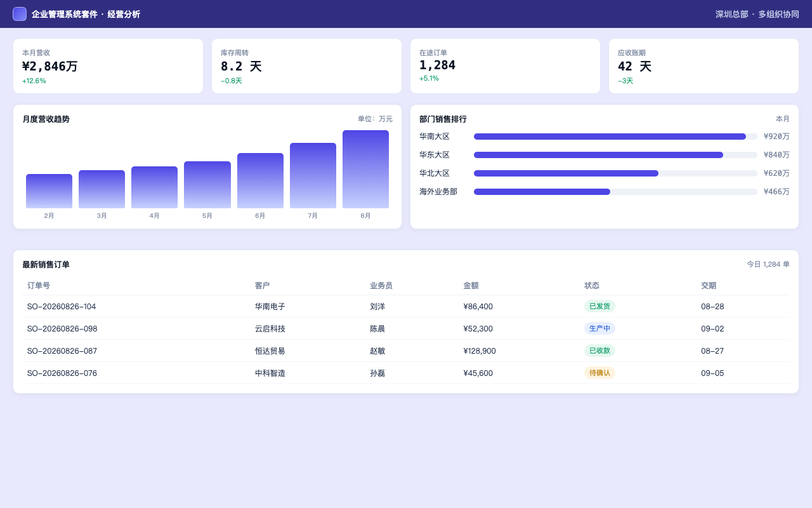Click the 待确认 status badge

599,373
